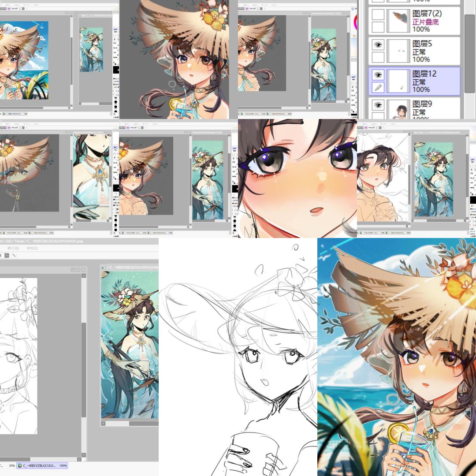Pick a hue on the pink color wheel arc
The height and width of the screenshot is (476, 476).
pyautogui.click(x=356, y=22)
